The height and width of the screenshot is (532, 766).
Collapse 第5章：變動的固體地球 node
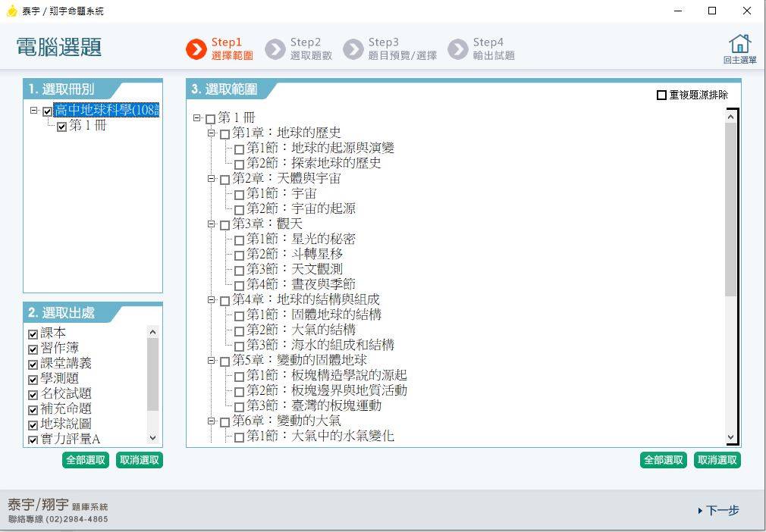[212, 360]
